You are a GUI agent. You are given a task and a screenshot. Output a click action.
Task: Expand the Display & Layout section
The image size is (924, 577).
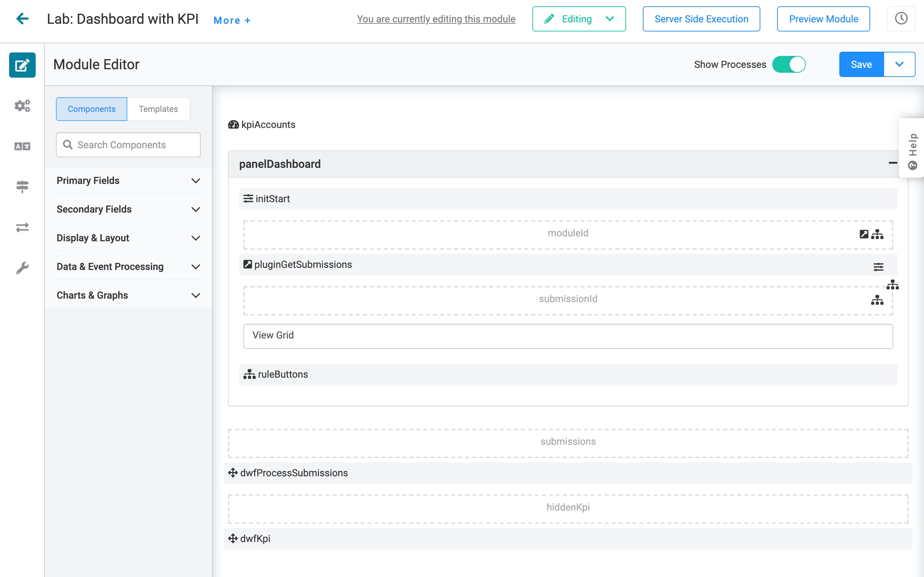coord(128,238)
